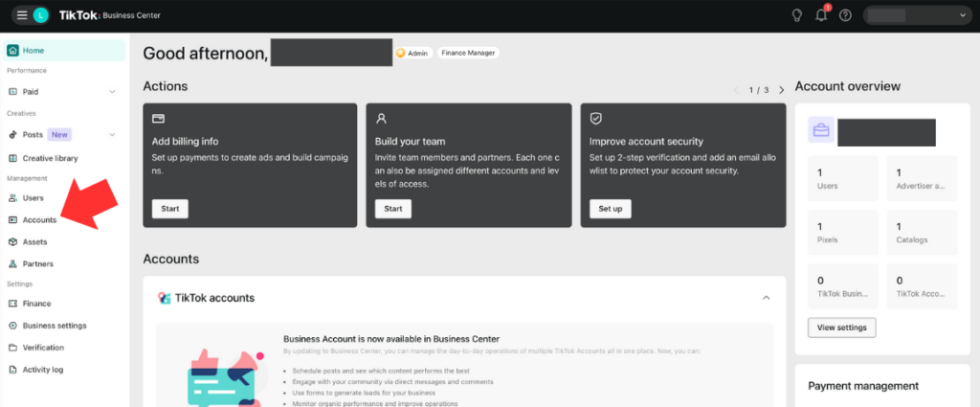
Task: Collapse the TikTok accounts section
Action: (x=766, y=298)
